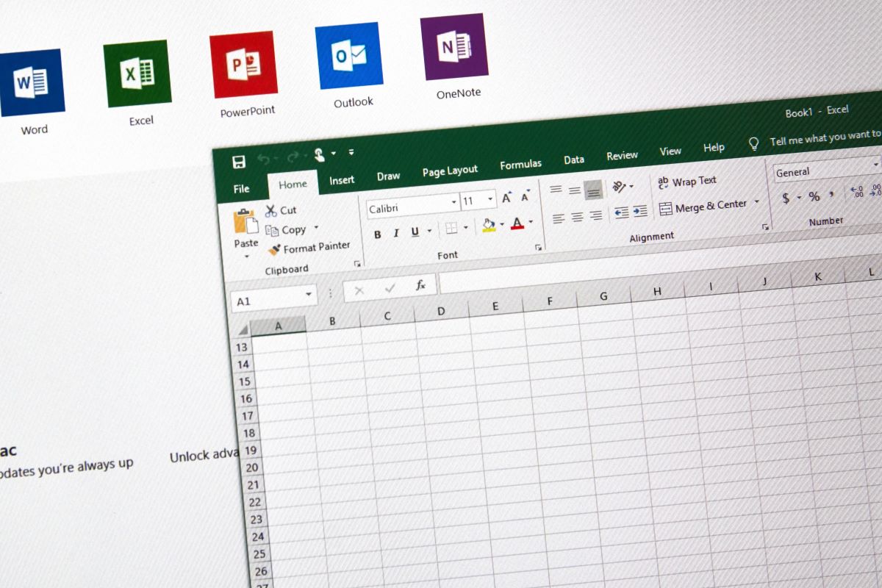Toggle Bold formatting
This screenshot has width=882, height=588.
377,234
